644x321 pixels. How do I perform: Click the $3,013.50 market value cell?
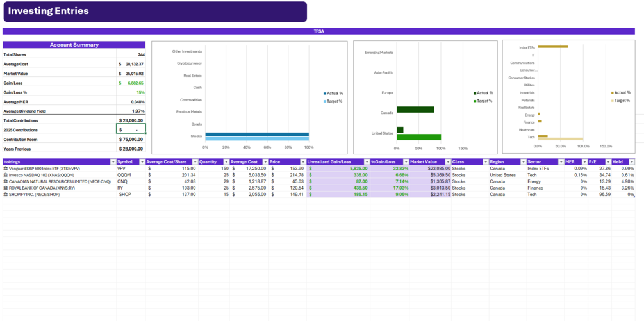coord(431,188)
